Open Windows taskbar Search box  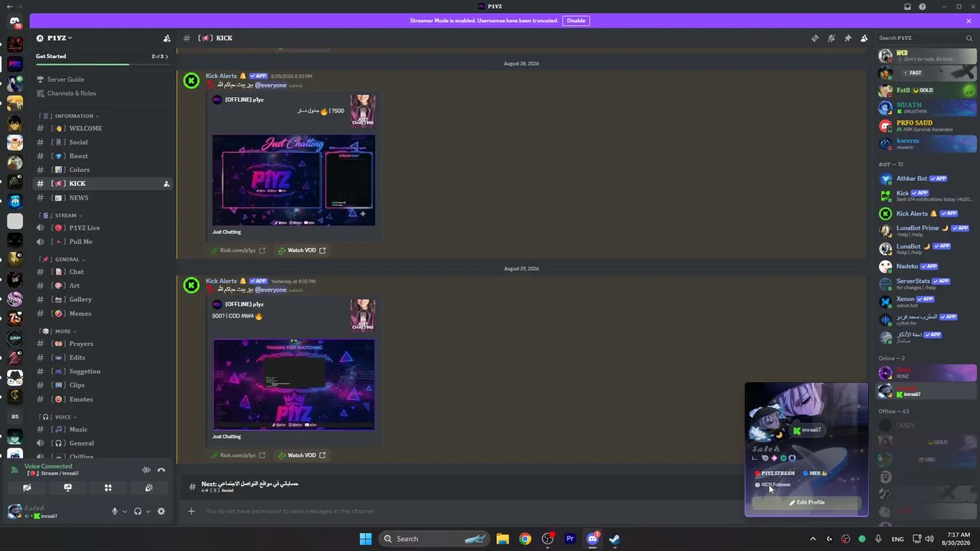(x=434, y=539)
